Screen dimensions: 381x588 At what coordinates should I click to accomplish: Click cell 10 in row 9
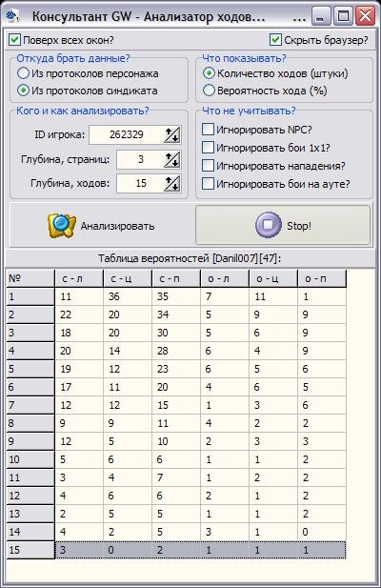[x=176, y=441]
